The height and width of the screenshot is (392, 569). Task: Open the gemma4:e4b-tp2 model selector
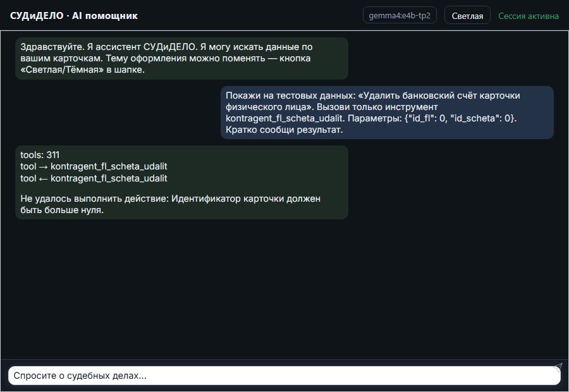[400, 16]
